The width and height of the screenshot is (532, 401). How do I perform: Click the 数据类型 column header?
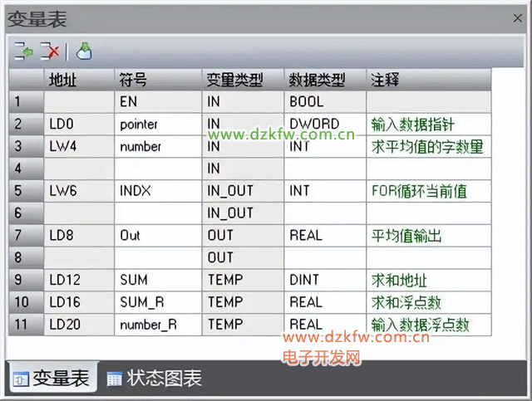coord(325,80)
